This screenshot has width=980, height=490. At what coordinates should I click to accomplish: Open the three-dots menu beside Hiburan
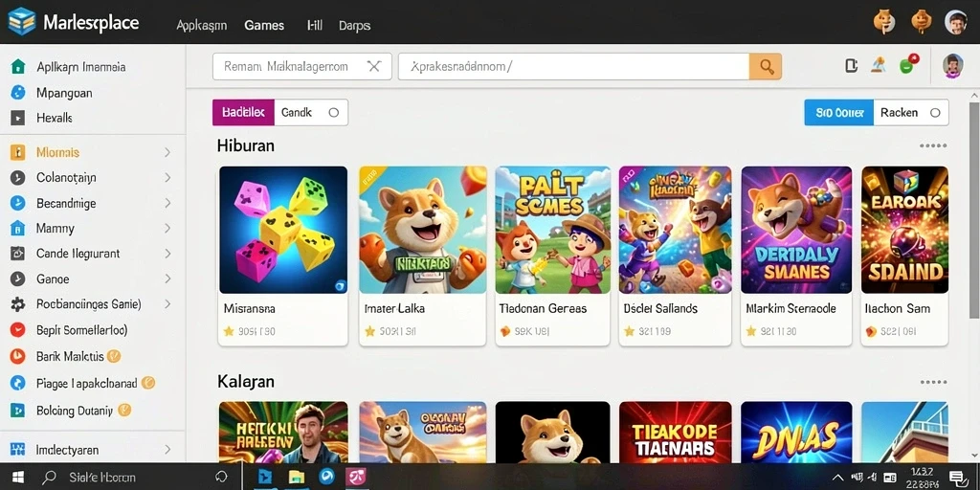[933, 145]
